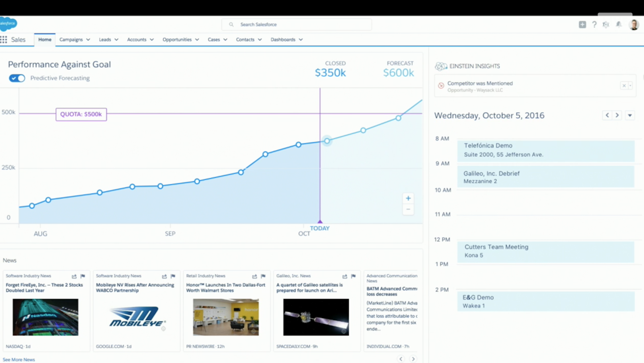644x363 pixels.
Task: Flag the Mobileye news article
Action: coord(173,276)
